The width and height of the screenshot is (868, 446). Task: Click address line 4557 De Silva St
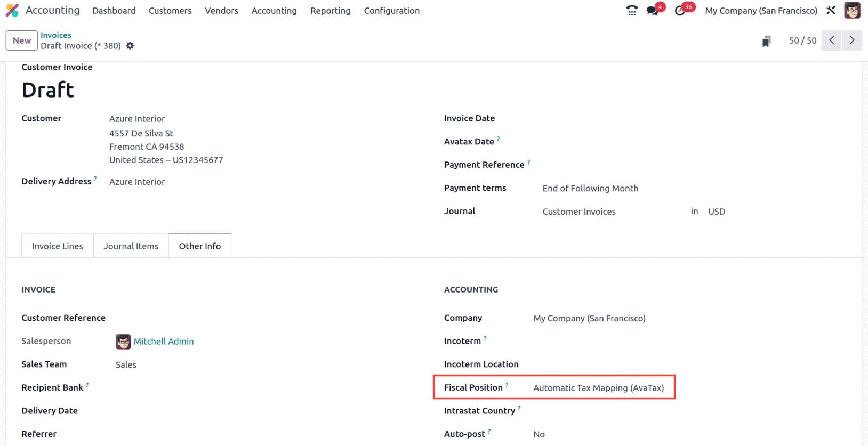[x=141, y=133]
